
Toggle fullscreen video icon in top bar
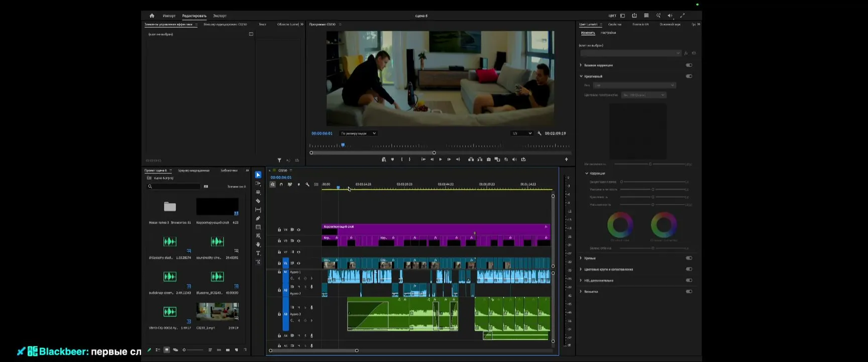click(682, 16)
